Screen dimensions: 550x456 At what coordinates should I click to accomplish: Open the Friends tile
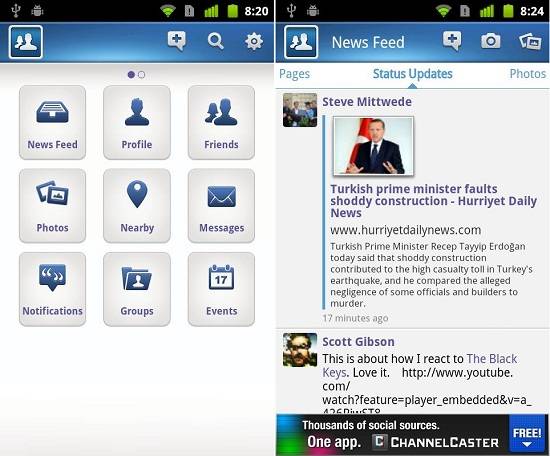[x=221, y=122]
